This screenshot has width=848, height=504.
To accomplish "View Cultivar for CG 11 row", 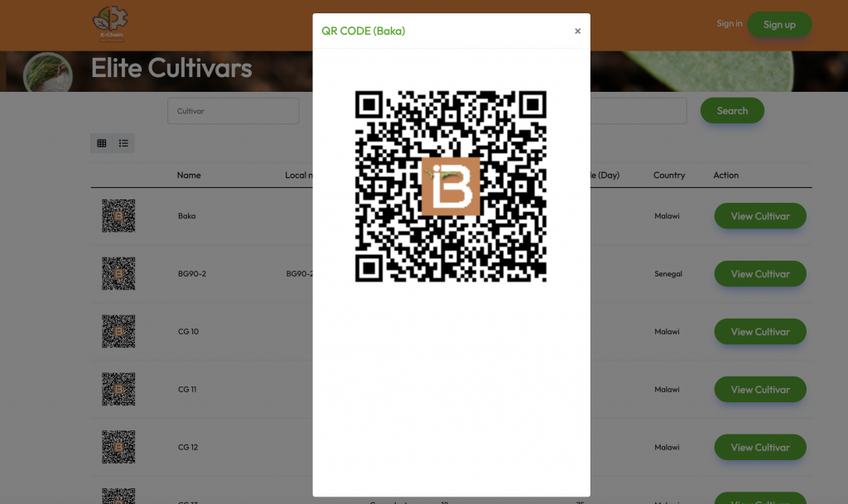I will (x=760, y=390).
